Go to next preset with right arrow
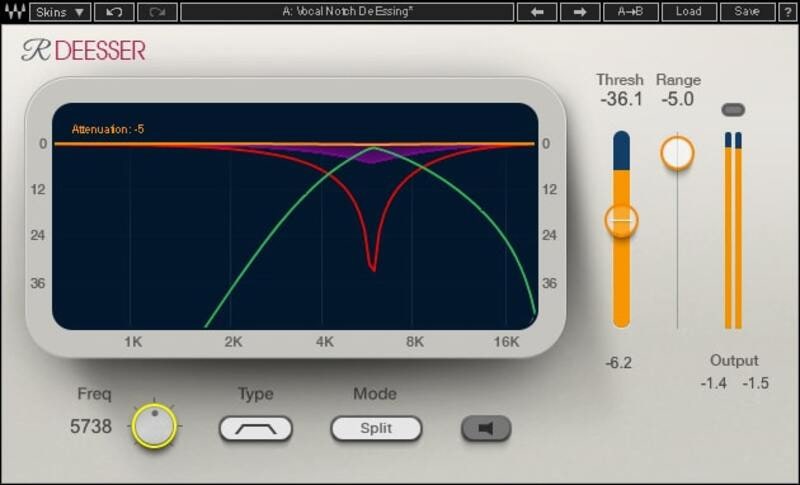 pyautogui.click(x=579, y=12)
